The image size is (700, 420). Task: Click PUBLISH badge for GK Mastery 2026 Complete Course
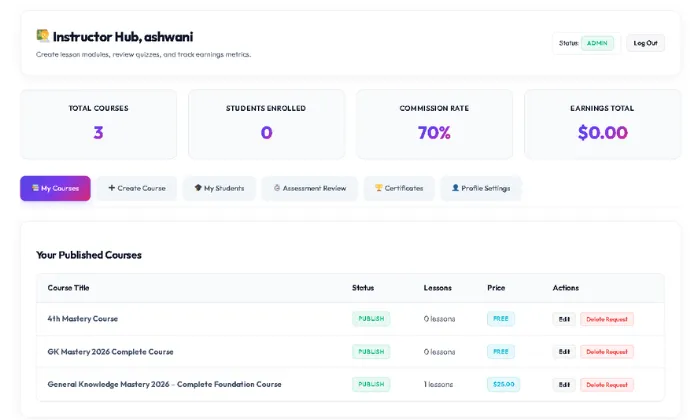pyautogui.click(x=371, y=352)
